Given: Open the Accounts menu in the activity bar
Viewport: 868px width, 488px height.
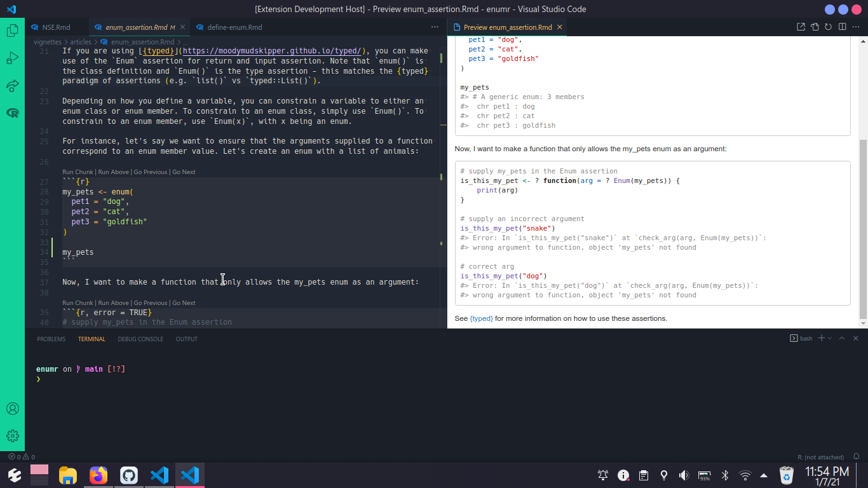Looking at the screenshot, I should [x=12, y=409].
